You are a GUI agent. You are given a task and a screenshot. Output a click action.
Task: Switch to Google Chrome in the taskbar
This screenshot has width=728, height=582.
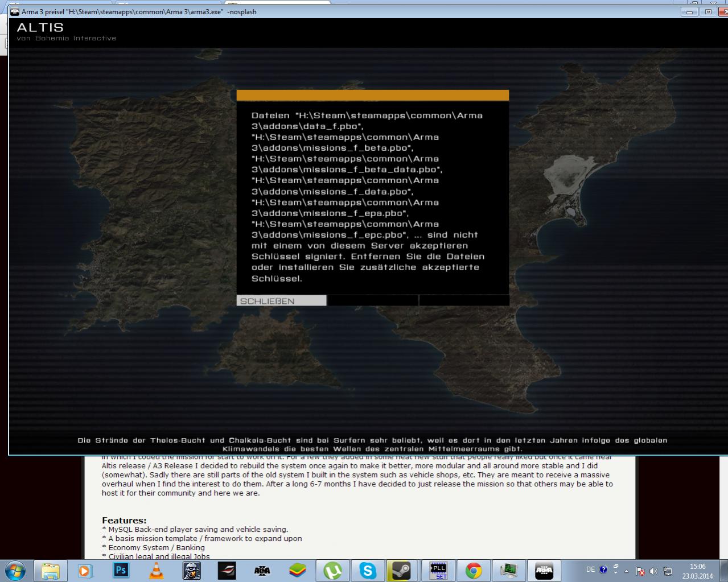(474, 570)
